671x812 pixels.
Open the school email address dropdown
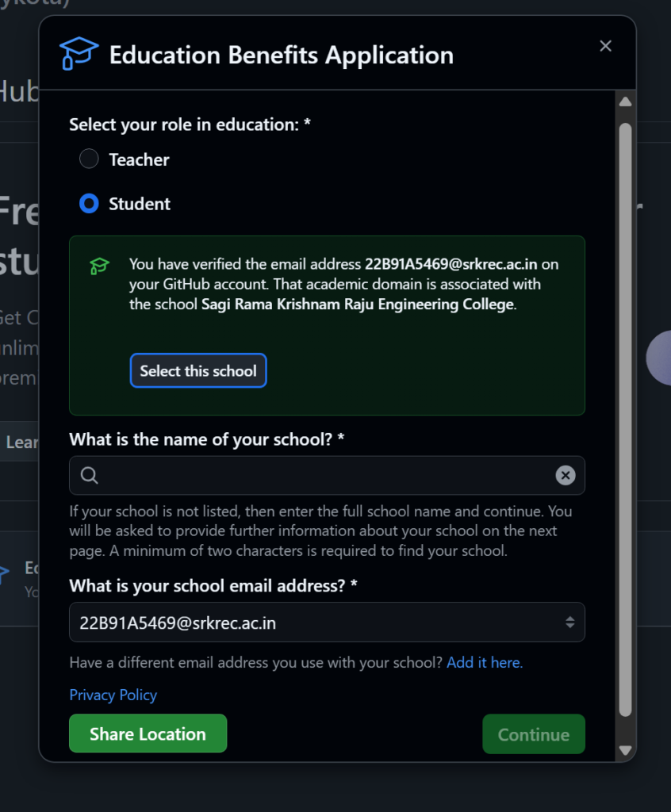coord(317,622)
